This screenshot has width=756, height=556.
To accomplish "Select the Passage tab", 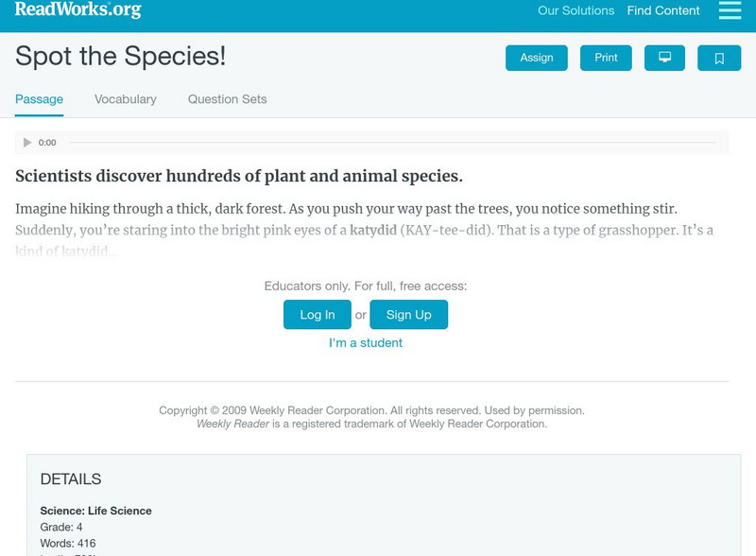I will 39,99.
